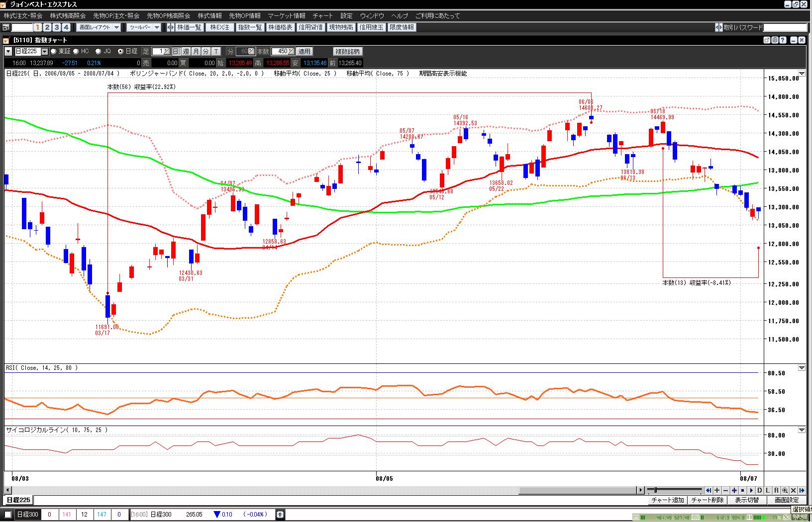Click the チャート追加 button

668,500
